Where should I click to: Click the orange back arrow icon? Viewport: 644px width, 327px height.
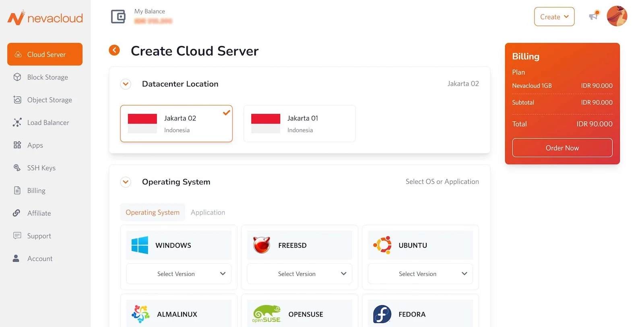pyautogui.click(x=114, y=50)
